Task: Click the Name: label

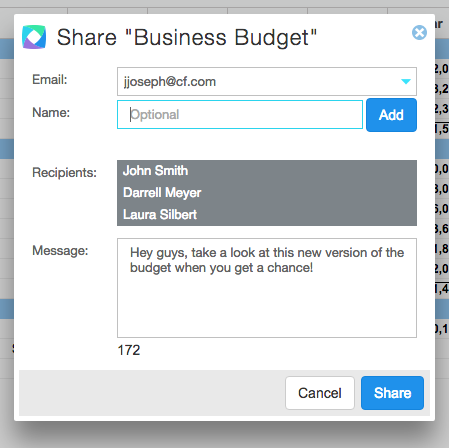Action: (51, 113)
